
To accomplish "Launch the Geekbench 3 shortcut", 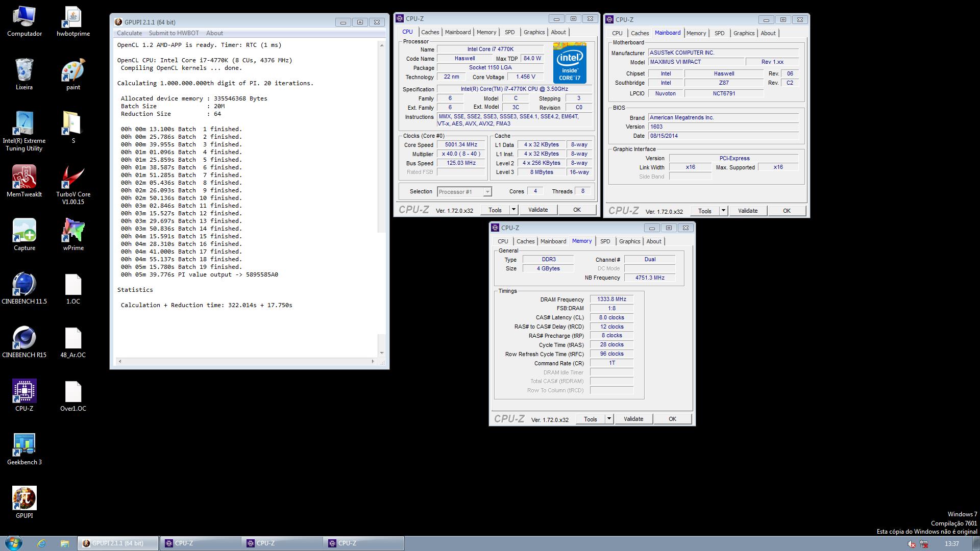I will [24, 449].
